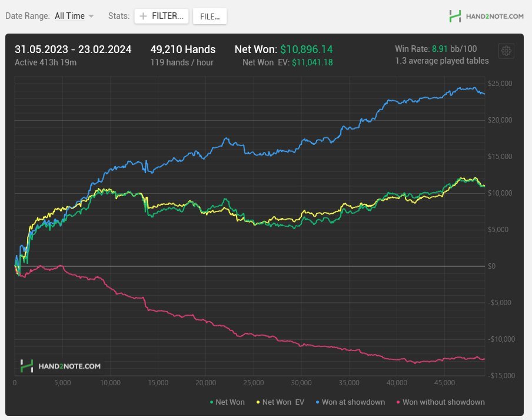
Task: Click the 49,210 Hands label
Action: 183,49
